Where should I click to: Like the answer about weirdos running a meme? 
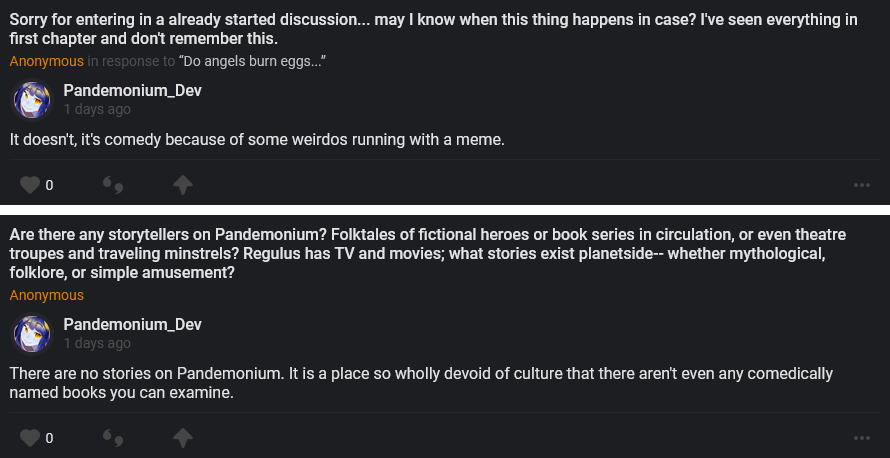click(x=30, y=185)
